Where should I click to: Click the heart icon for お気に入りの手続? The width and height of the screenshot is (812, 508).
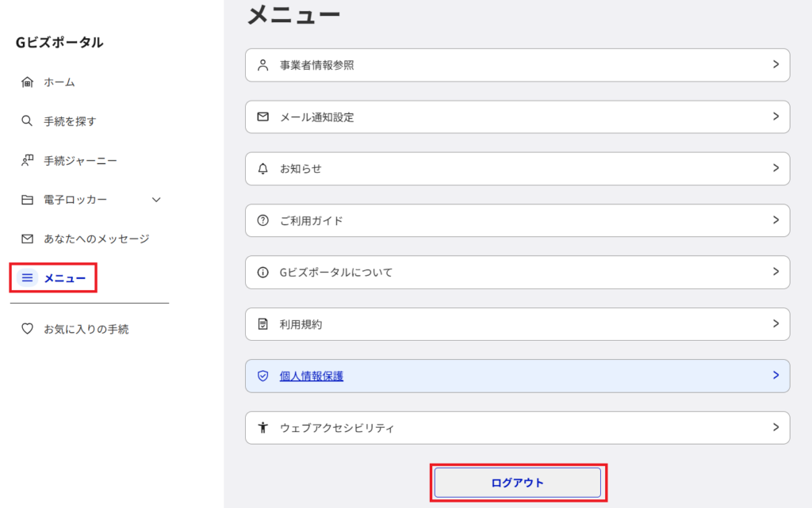tap(28, 329)
